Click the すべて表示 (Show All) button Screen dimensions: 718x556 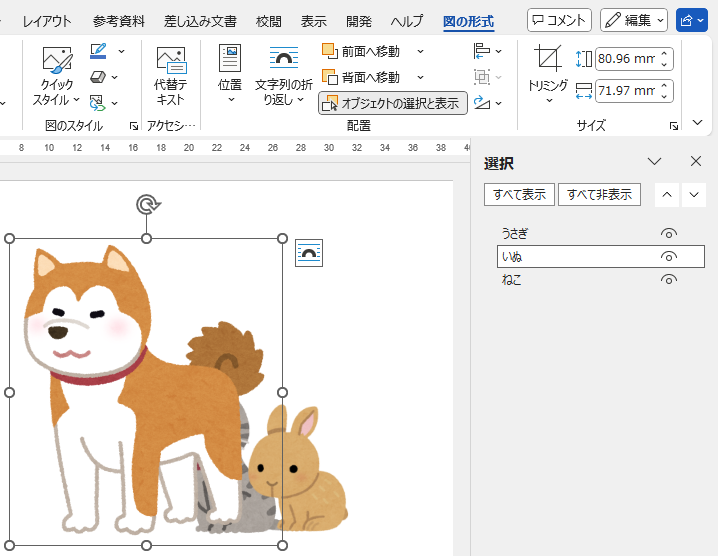click(x=519, y=194)
